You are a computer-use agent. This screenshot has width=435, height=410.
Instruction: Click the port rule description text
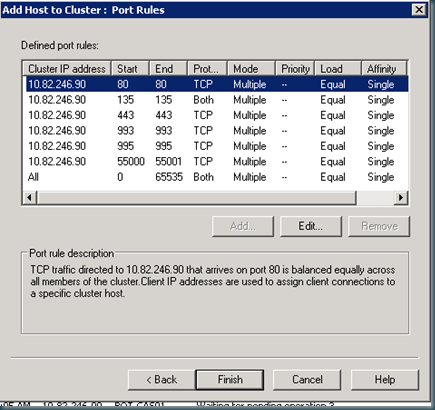tap(213, 281)
